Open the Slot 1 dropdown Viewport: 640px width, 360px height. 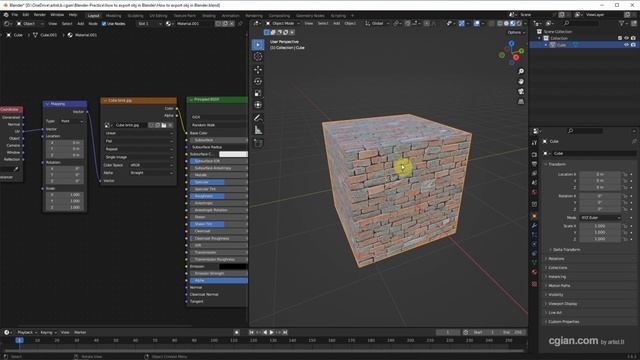(x=149, y=24)
